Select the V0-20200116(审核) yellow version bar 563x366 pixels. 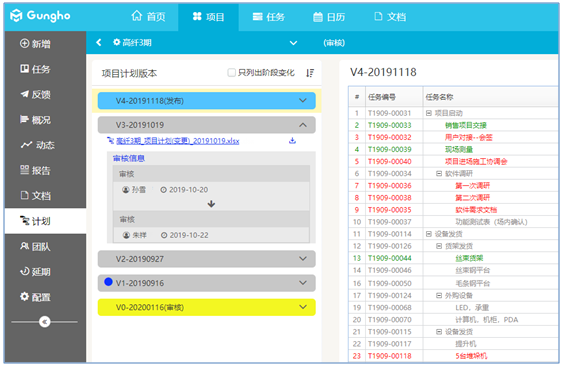point(207,307)
